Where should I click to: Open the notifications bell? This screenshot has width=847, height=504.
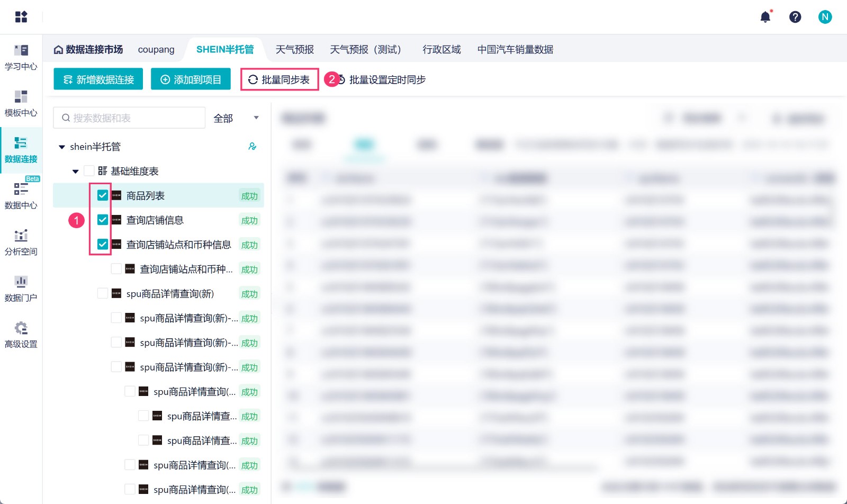tap(765, 17)
